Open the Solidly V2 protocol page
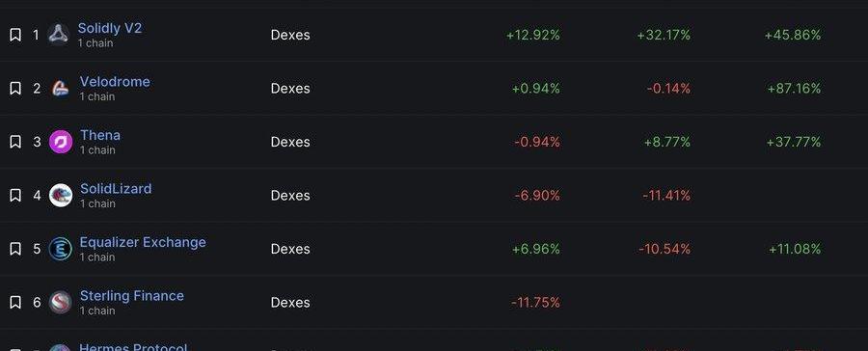Image resolution: width=868 pixels, height=351 pixels. click(110, 28)
